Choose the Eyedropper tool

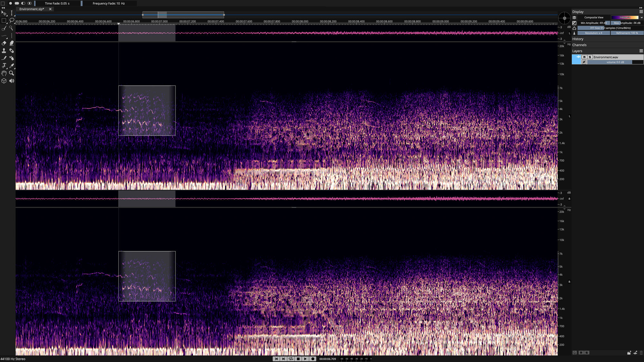[12, 66]
